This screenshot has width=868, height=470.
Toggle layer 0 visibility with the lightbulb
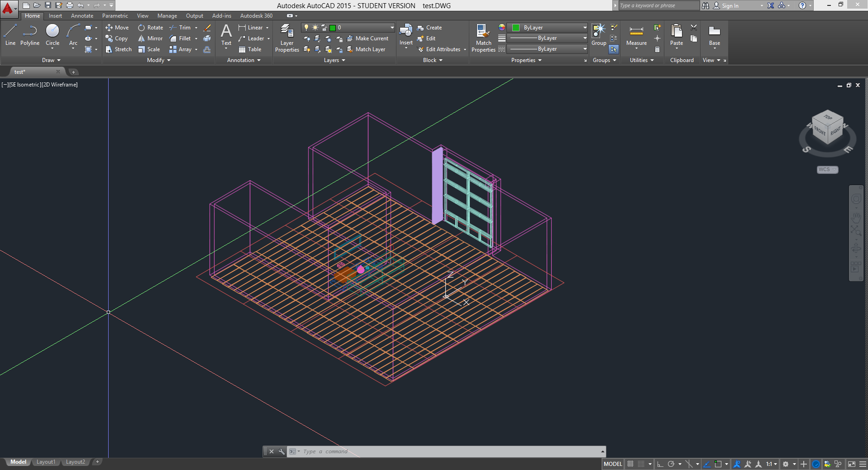point(307,28)
